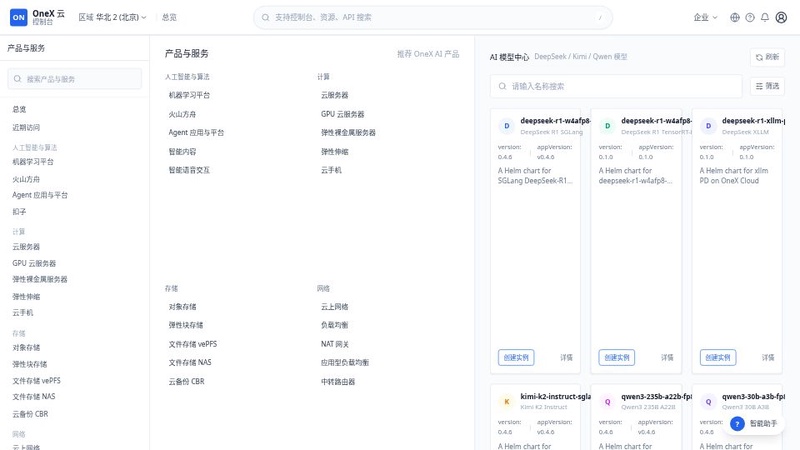Click the DeepSeek R1 TensorRT card icon
800x450 pixels.
point(607,126)
